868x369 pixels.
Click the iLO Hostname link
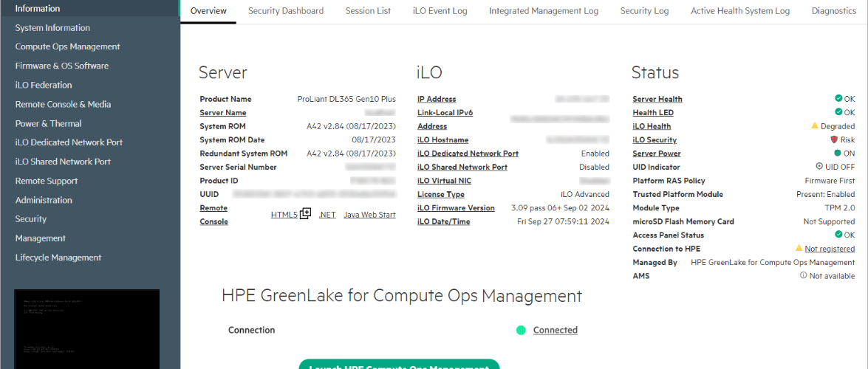coord(442,140)
